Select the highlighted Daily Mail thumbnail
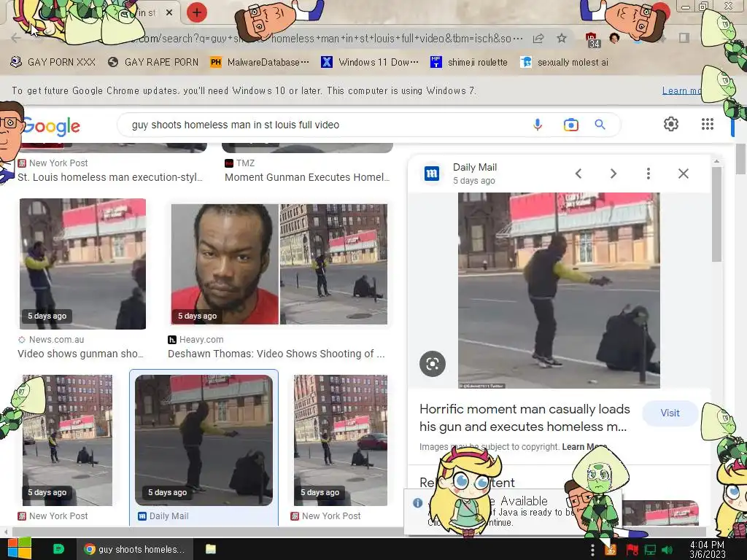The image size is (747, 560). pyautogui.click(x=204, y=440)
